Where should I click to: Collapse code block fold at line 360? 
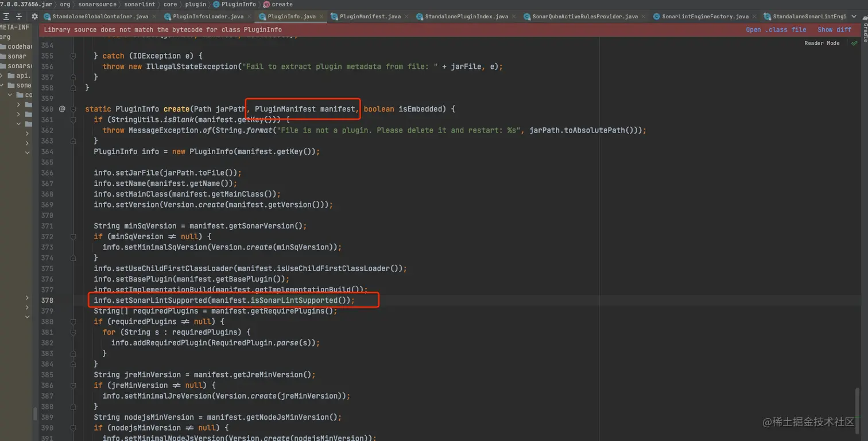pyautogui.click(x=73, y=109)
